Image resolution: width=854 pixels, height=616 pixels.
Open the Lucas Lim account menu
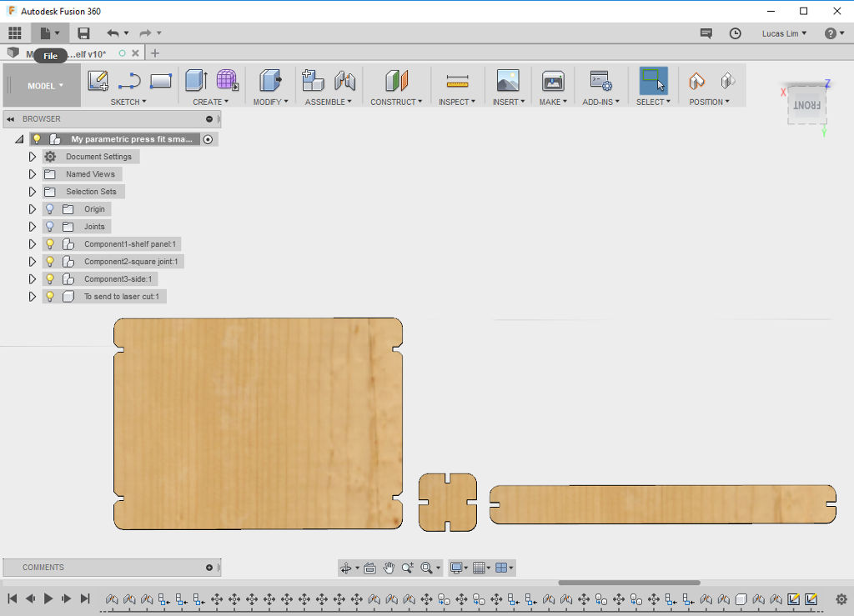[784, 33]
